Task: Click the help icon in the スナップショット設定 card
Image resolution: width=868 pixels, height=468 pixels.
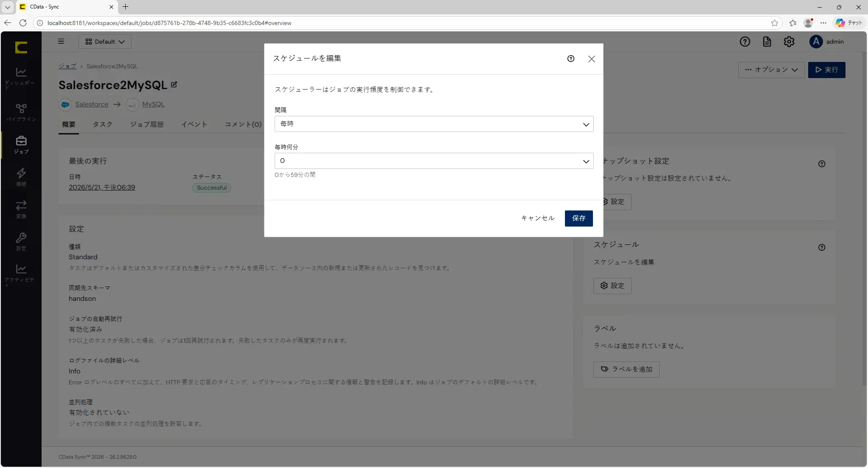Action: (x=822, y=164)
